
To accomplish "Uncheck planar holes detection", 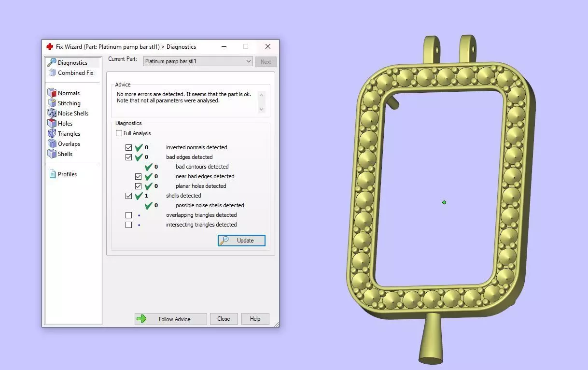I will 138,186.
